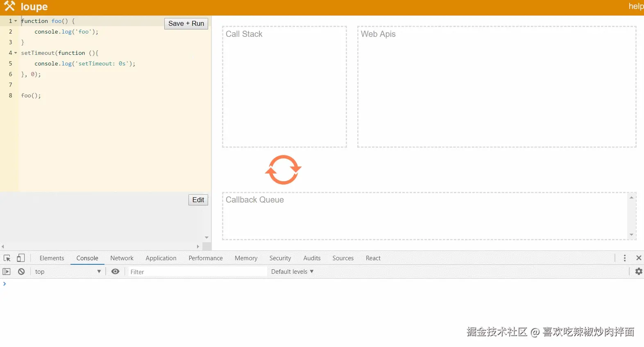Screen dimensions: 644x347
Task: Switch to the Elements tab
Action: (52, 258)
